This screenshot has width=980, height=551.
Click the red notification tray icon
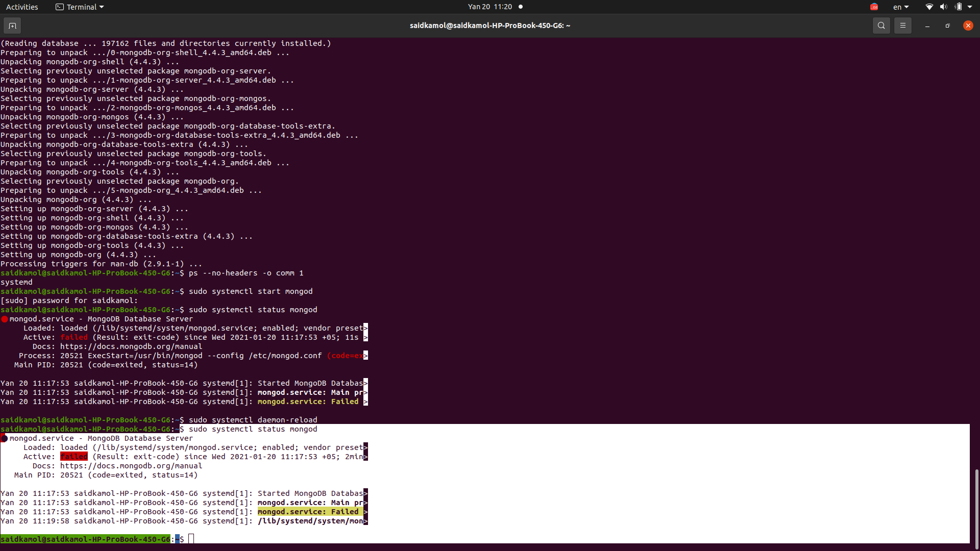click(x=874, y=7)
